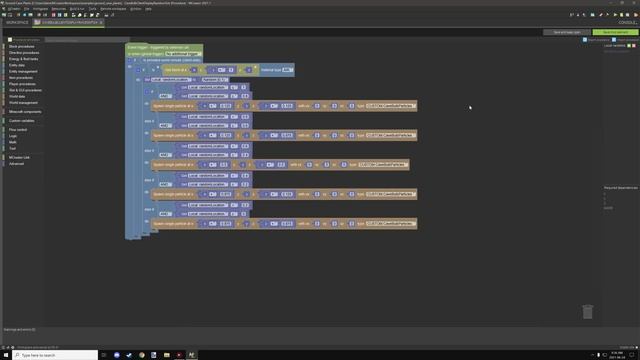The width and height of the screenshot is (640, 360).
Task: Click green add local variable icon
Action: [x=629, y=46]
